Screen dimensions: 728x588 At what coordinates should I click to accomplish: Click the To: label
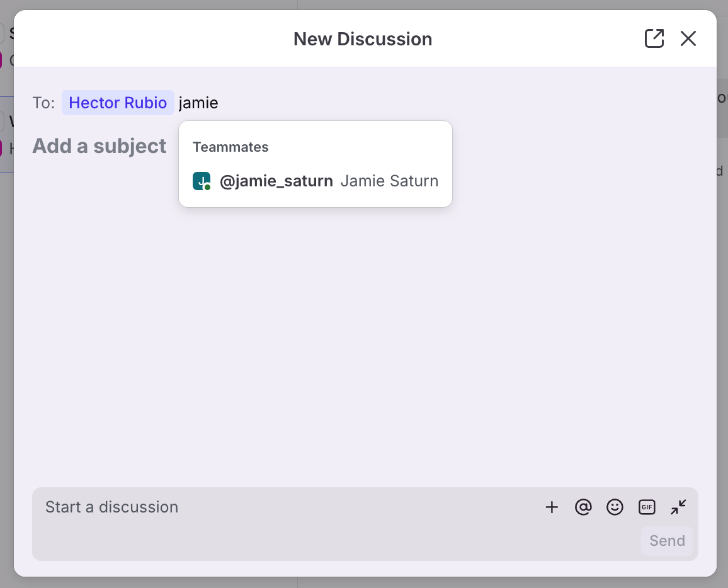pos(43,103)
